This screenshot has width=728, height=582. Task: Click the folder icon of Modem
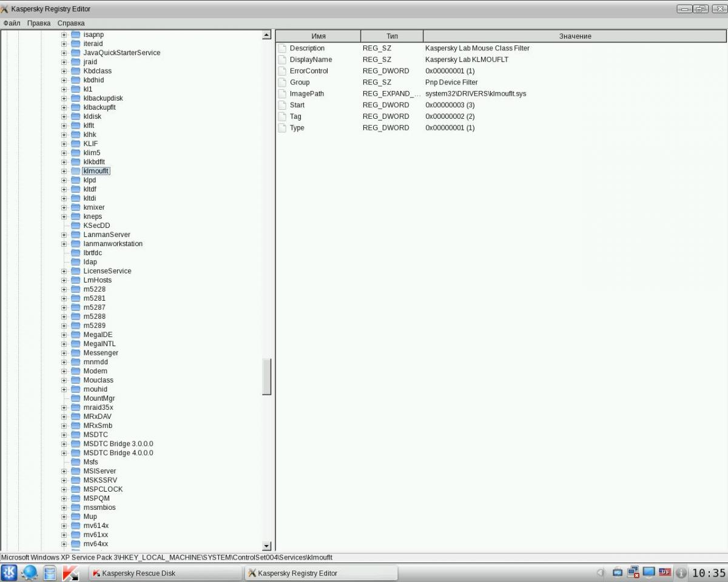pos(75,371)
